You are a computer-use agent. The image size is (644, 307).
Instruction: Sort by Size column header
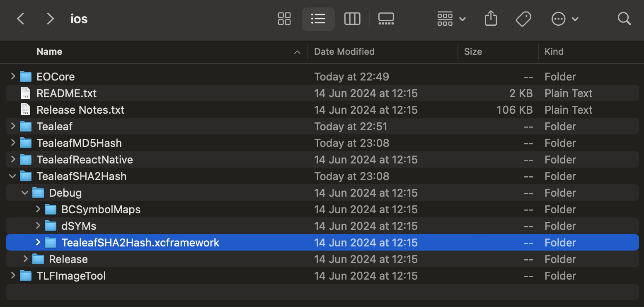tap(473, 51)
